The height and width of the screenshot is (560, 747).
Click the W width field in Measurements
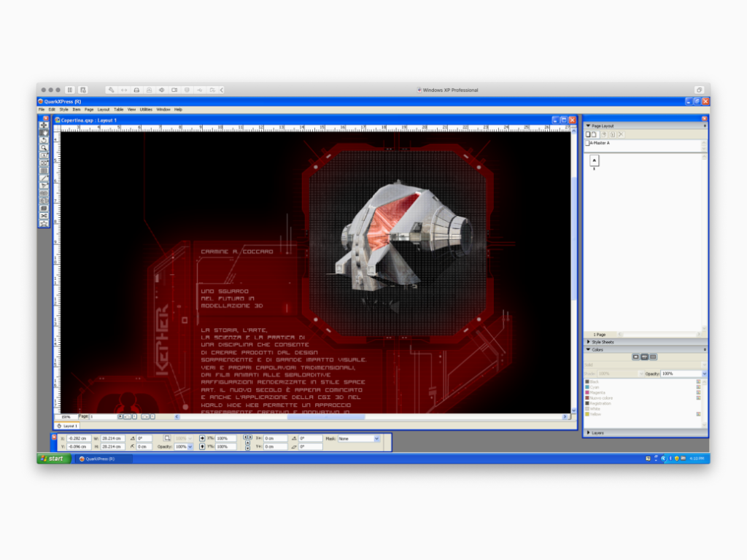pos(112,438)
